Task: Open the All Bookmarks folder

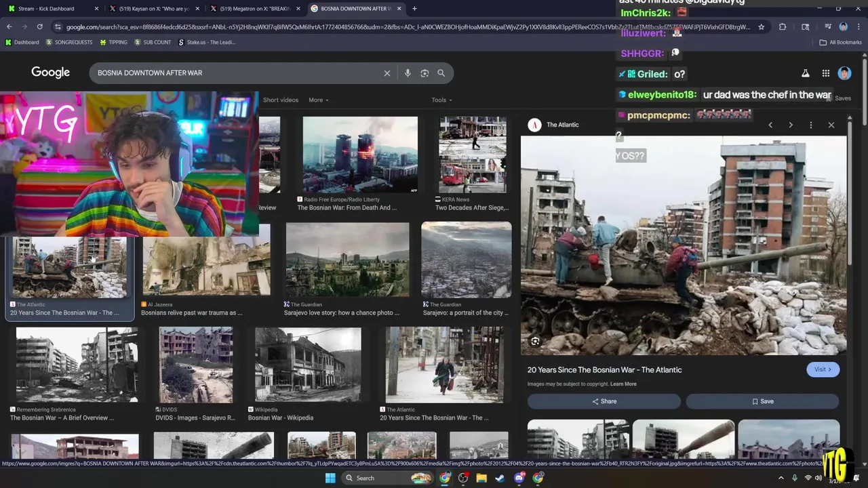Action: coord(841,42)
